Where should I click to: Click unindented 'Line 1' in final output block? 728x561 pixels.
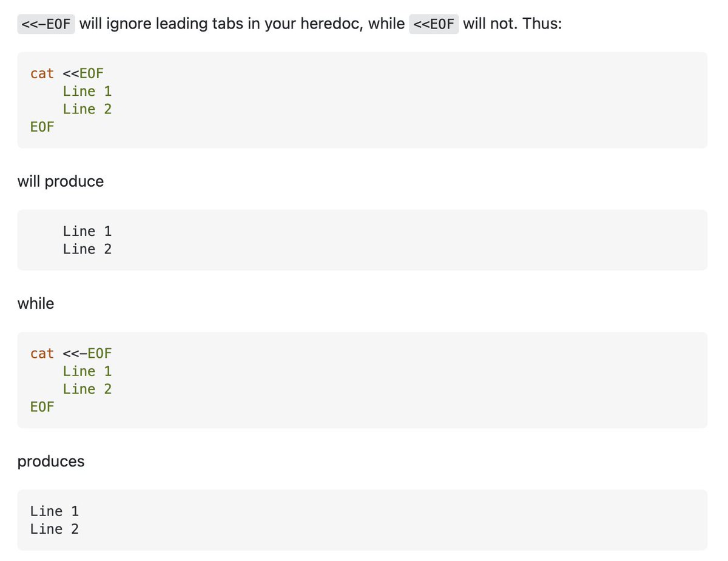coord(55,511)
